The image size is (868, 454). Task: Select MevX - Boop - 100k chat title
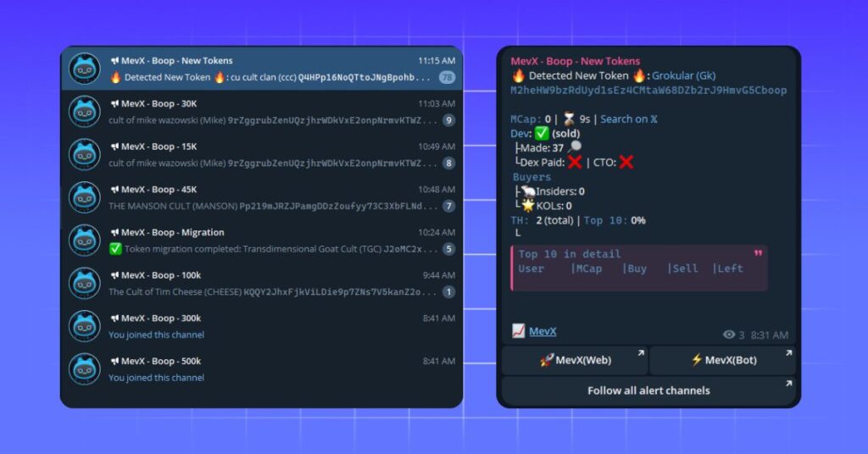161,274
